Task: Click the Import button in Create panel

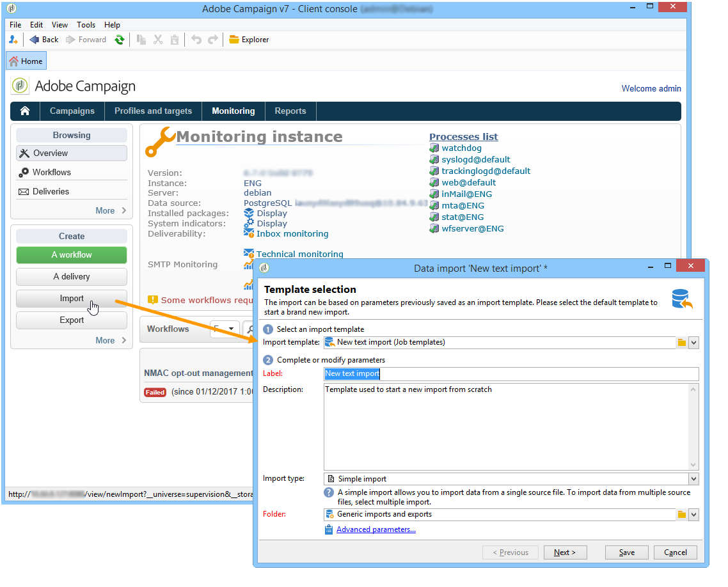Action: point(72,299)
